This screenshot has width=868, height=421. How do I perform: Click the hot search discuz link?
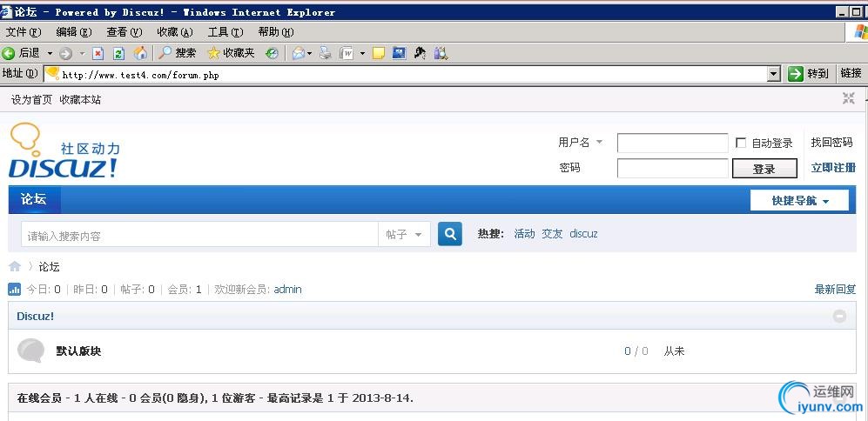tap(583, 234)
